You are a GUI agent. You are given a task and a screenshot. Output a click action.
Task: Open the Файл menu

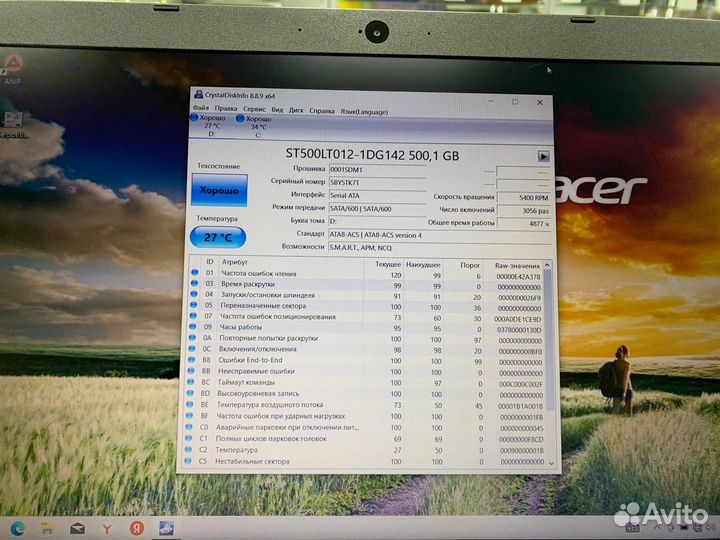[201, 107]
